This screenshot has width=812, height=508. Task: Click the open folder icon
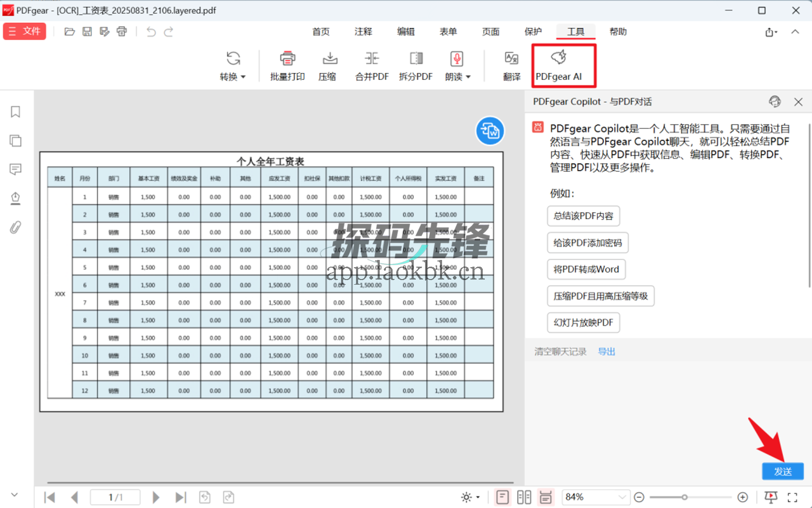click(x=70, y=32)
